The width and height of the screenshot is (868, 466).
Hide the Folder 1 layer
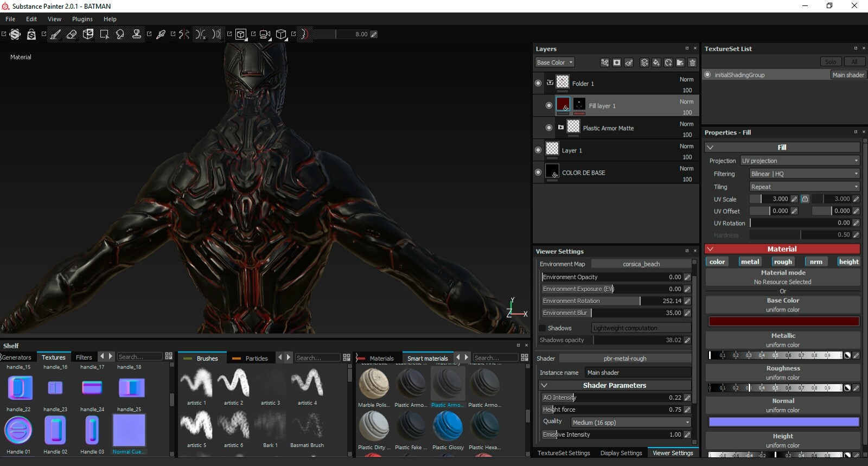click(538, 83)
